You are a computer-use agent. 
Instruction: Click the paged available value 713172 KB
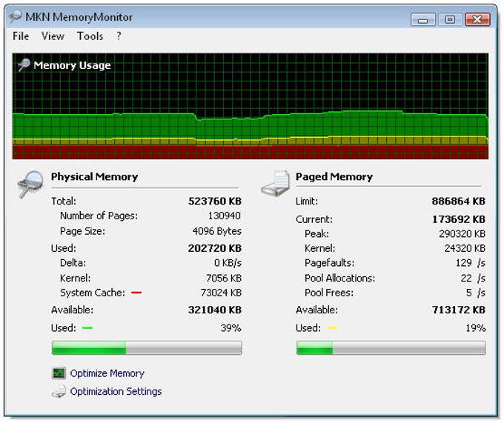coord(458,310)
